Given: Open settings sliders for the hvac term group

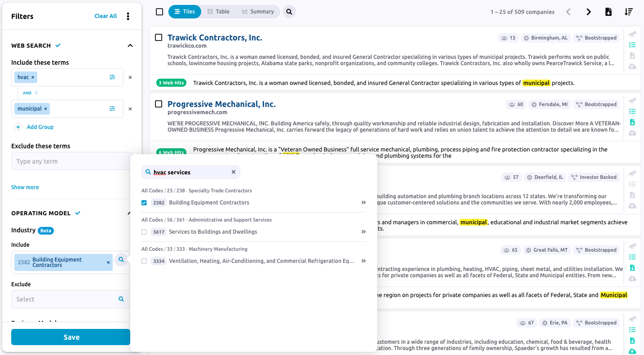Looking at the screenshot, I should [x=112, y=77].
